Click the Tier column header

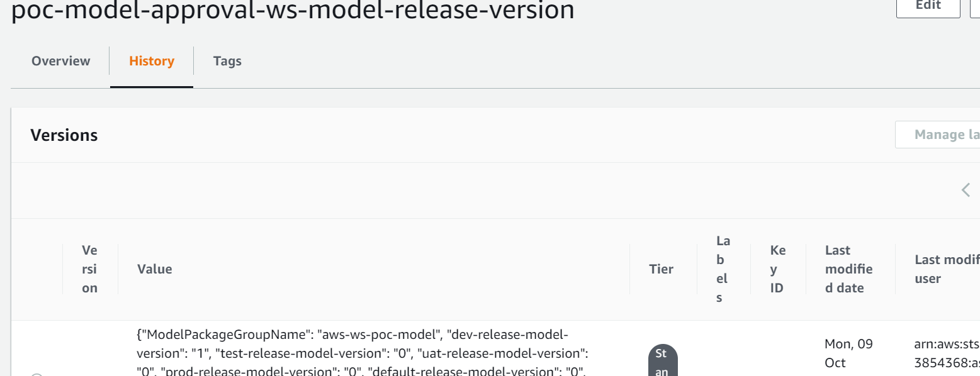pos(662,268)
